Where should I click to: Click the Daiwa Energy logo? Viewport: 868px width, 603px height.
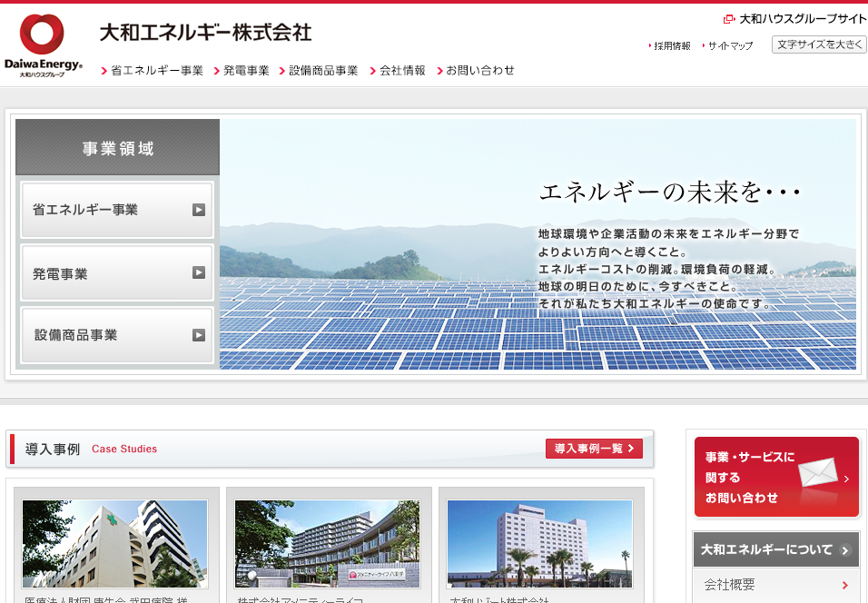pos(44,45)
